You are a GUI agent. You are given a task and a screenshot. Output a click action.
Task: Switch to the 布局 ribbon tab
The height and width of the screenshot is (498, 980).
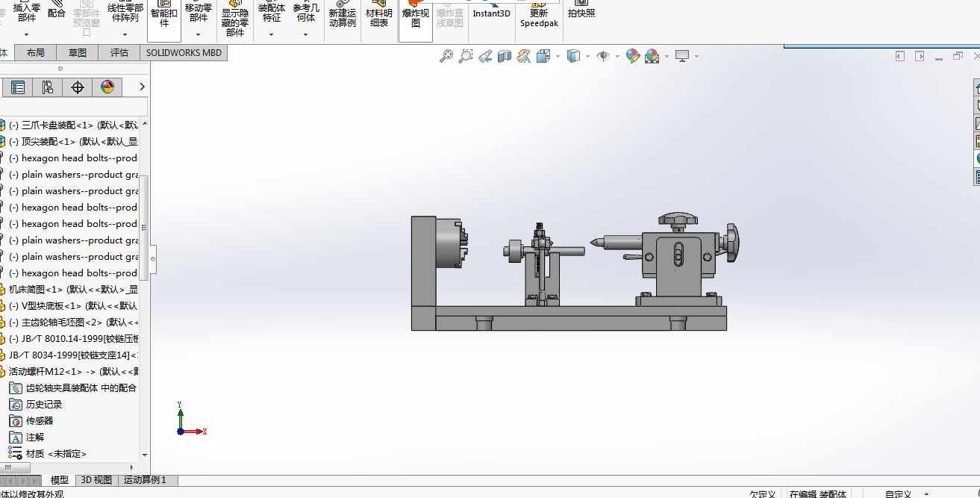[x=35, y=52]
